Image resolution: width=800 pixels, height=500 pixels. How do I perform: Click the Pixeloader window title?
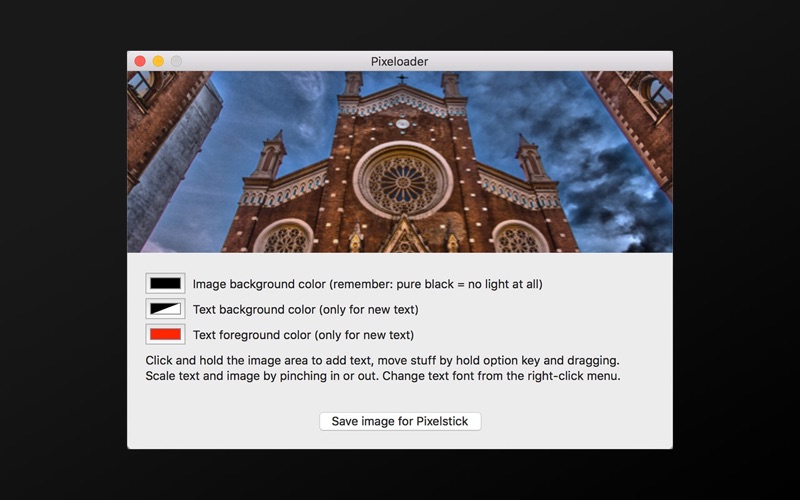click(x=399, y=61)
